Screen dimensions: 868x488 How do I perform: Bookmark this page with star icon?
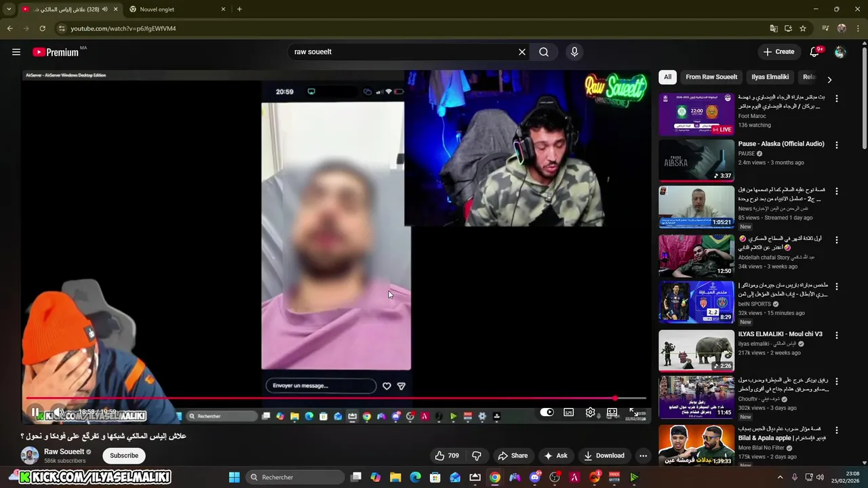[803, 28]
